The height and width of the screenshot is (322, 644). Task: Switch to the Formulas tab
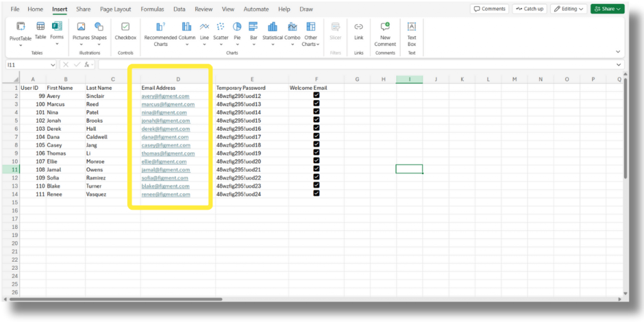(152, 9)
